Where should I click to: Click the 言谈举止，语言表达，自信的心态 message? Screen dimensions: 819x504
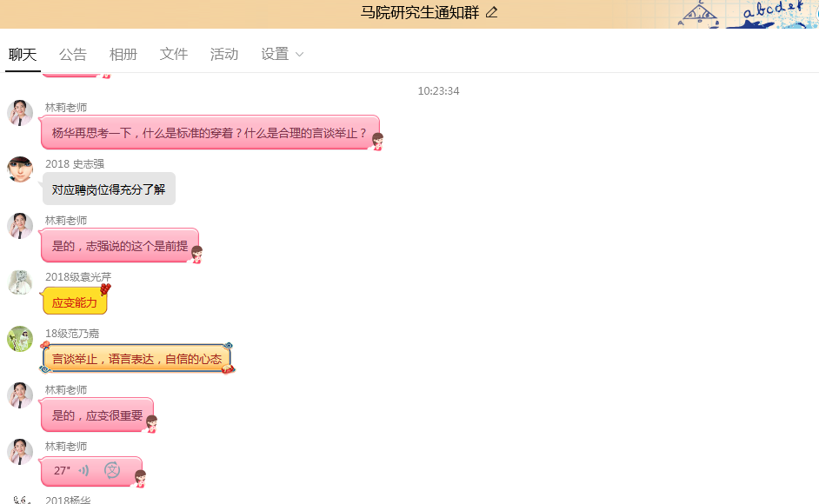(136, 359)
